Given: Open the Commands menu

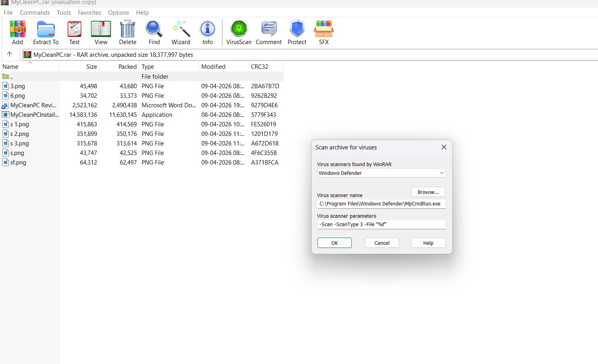Looking at the screenshot, I should tap(35, 12).
